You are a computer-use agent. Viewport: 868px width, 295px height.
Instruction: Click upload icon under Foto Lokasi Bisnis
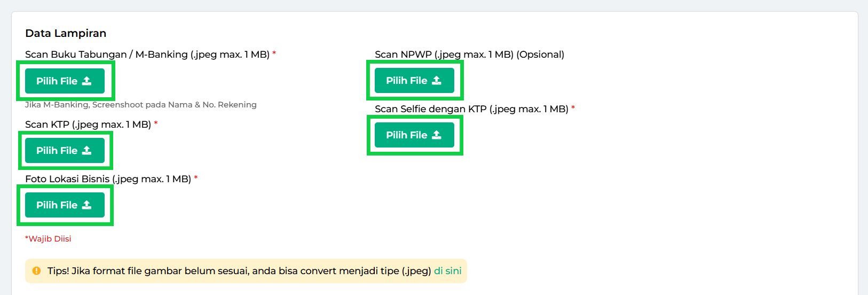(x=87, y=205)
